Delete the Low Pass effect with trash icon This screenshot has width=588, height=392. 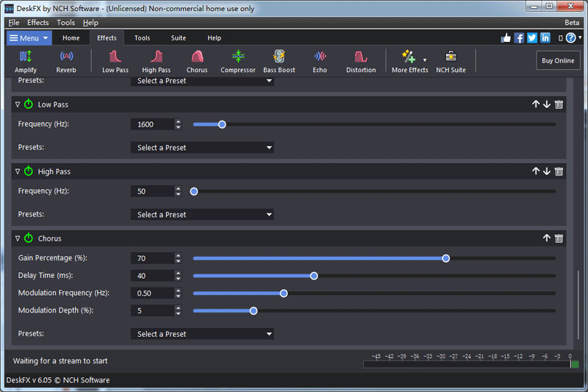coord(559,104)
